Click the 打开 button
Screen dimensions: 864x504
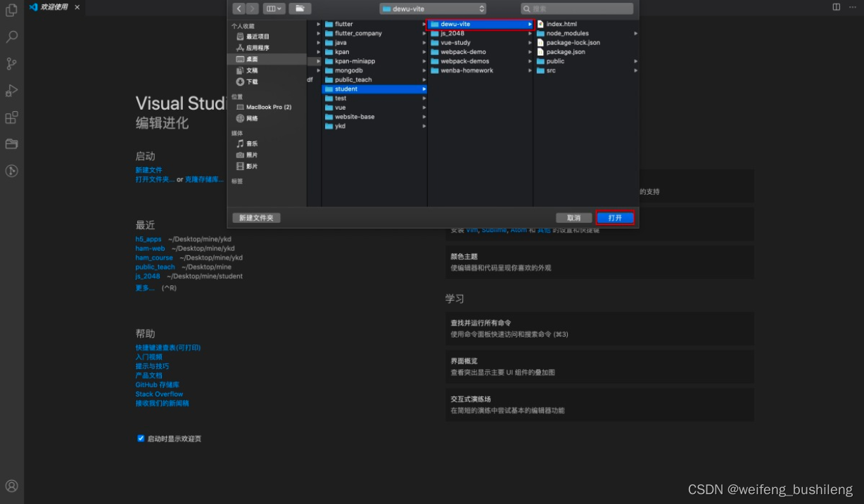615,218
